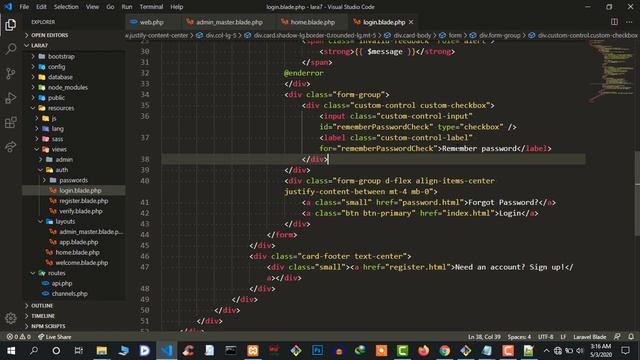Viewport: 640px width, 360px height.
Task: Open the Help menu
Action: 176,7
